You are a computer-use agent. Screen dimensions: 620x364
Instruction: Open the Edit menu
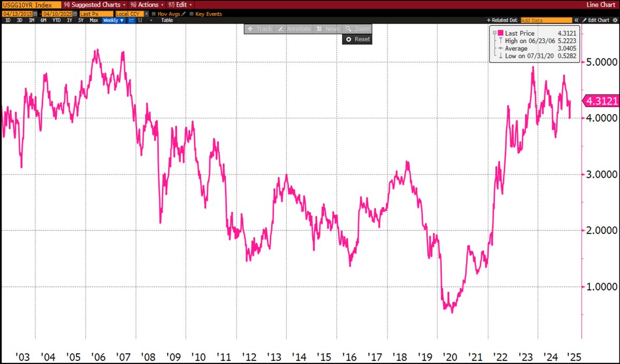(180, 5)
